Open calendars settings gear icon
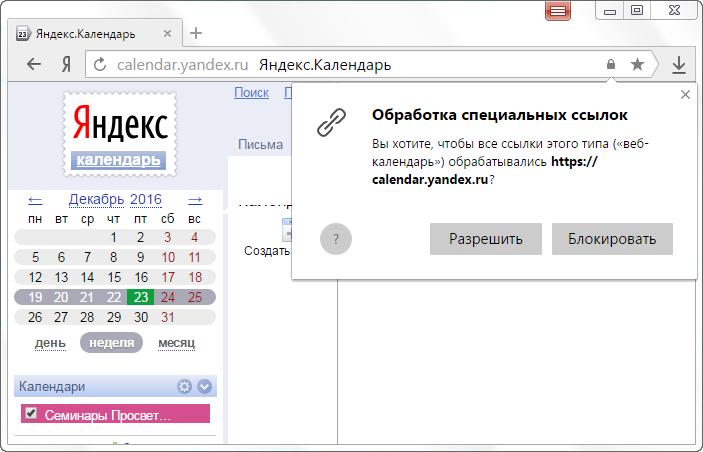Viewport: 703px width, 452px height. (184, 387)
